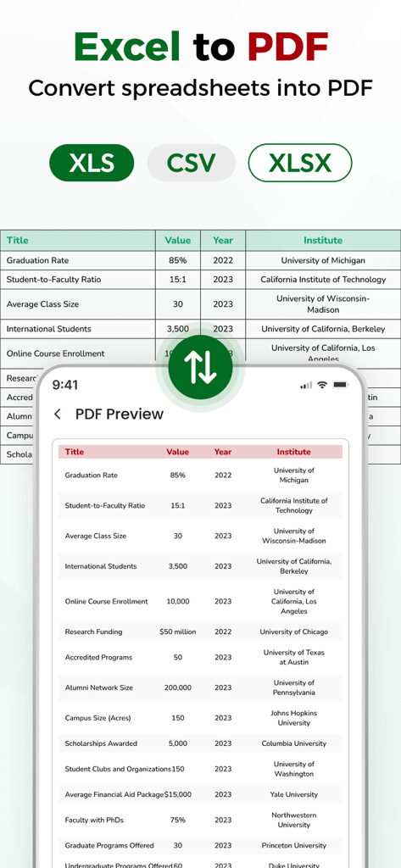Click 'Accredited Programs' in PDF Preview
Image resolution: width=401 pixels, height=868 pixels.
[x=98, y=657]
